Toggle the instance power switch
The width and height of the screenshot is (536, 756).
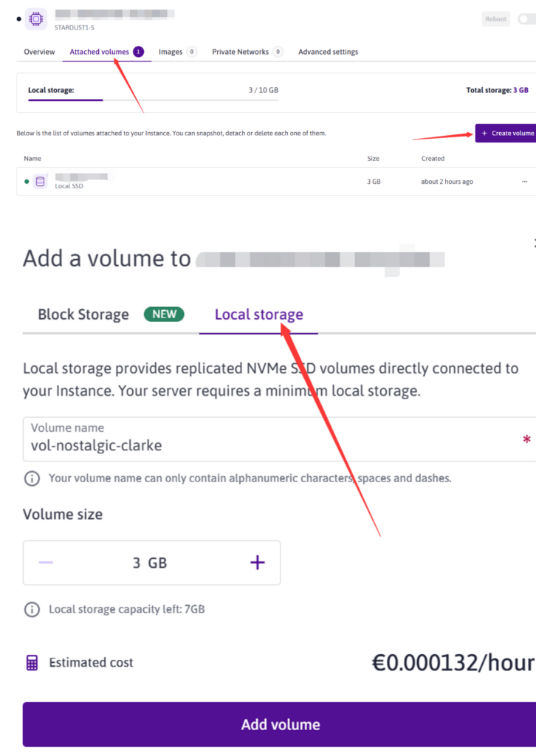click(528, 18)
